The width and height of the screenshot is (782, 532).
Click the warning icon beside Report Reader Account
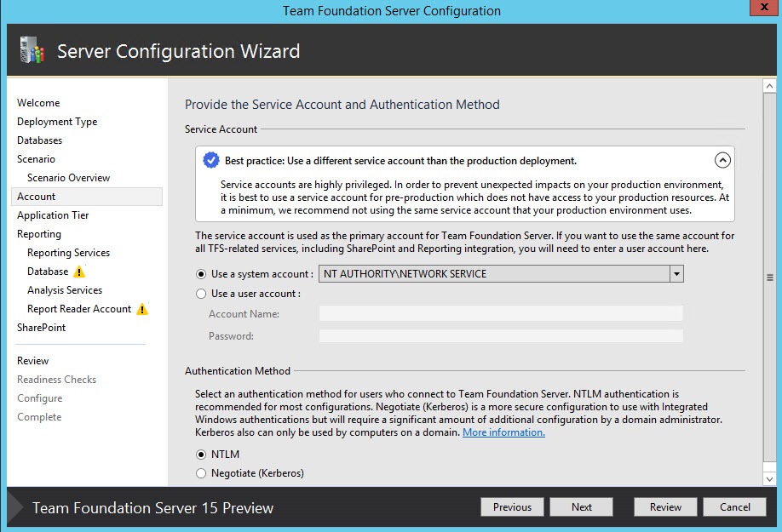[x=142, y=309]
